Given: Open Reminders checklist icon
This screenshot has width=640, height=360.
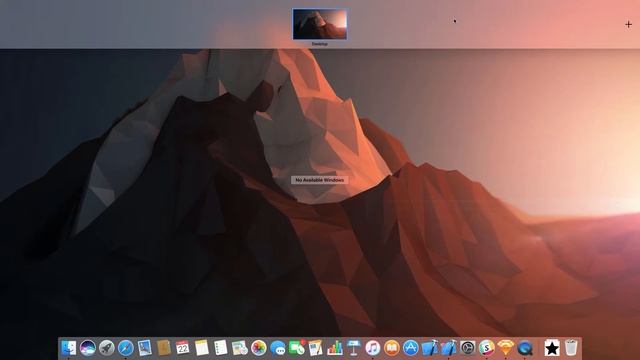Looking at the screenshot, I should pyautogui.click(x=220, y=348).
